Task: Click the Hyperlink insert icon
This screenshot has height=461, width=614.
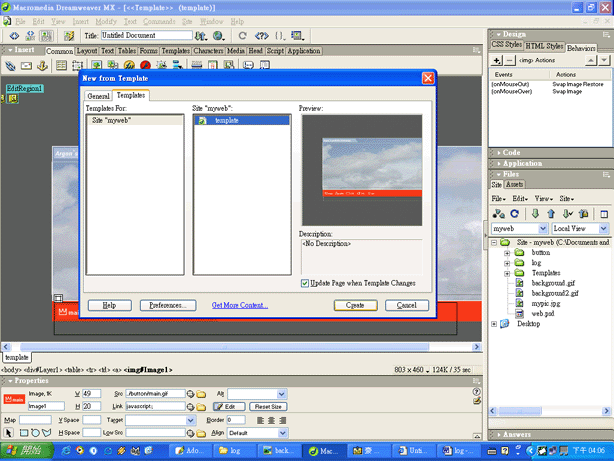Action: 10,65
